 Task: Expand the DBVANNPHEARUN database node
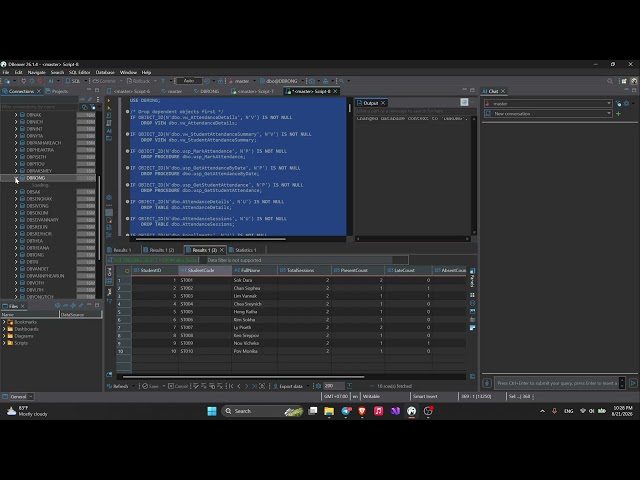(x=16, y=276)
